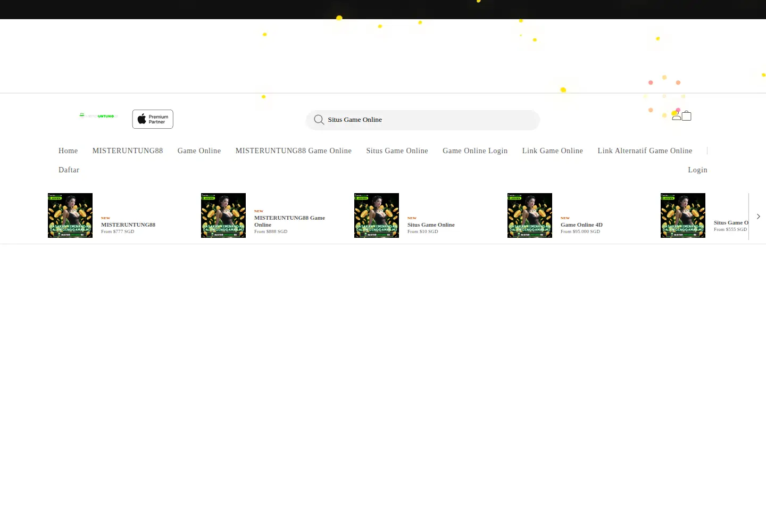Image resolution: width=766 pixels, height=532 pixels.
Task: Open MISTERUNTUNG88 Game Online menu item
Action: point(294,151)
